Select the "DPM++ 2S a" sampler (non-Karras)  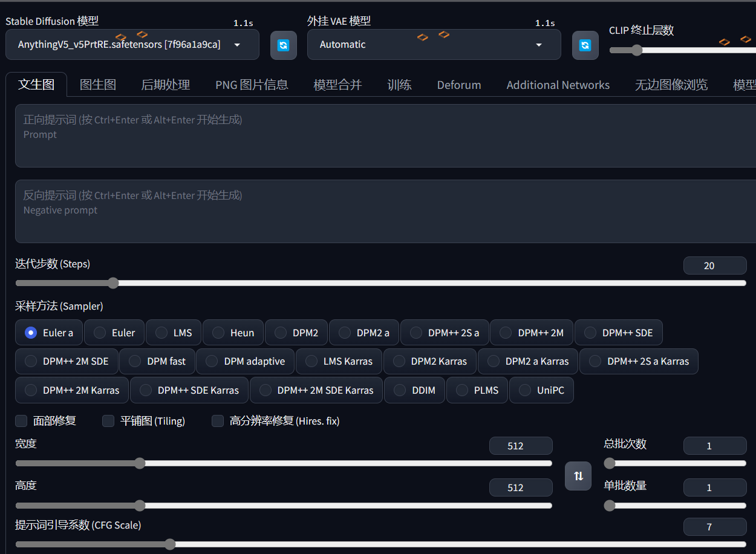445,333
